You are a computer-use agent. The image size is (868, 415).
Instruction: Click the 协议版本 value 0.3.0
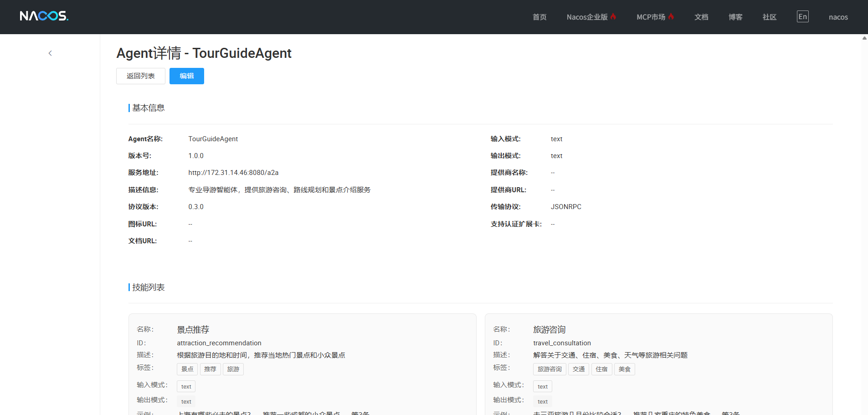click(196, 207)
